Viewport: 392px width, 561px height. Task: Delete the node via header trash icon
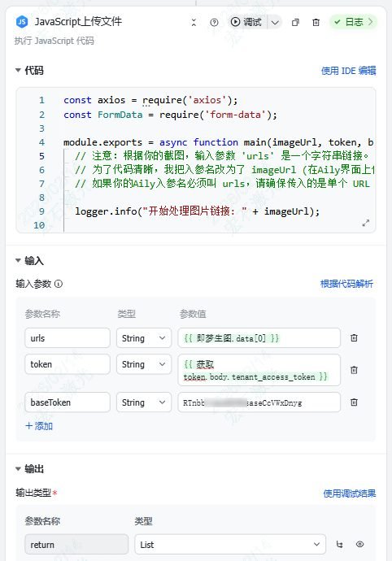pyautogui.click(x=316, y=23)
